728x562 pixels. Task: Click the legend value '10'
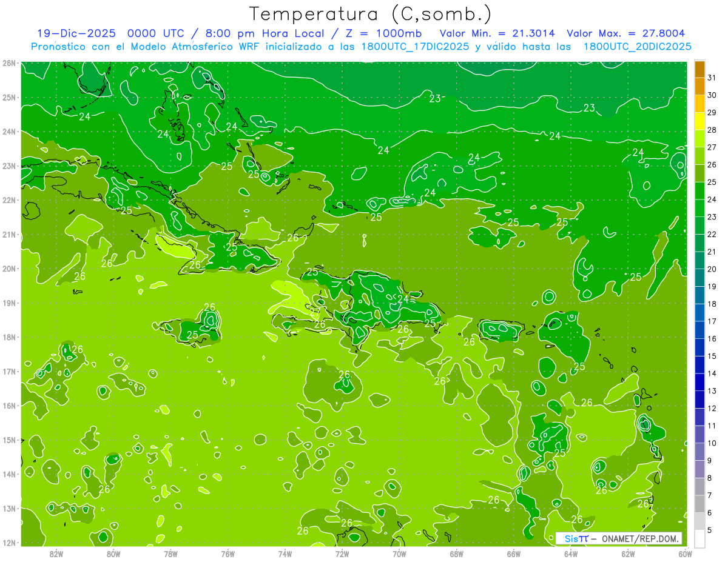(x=712, y=443)
